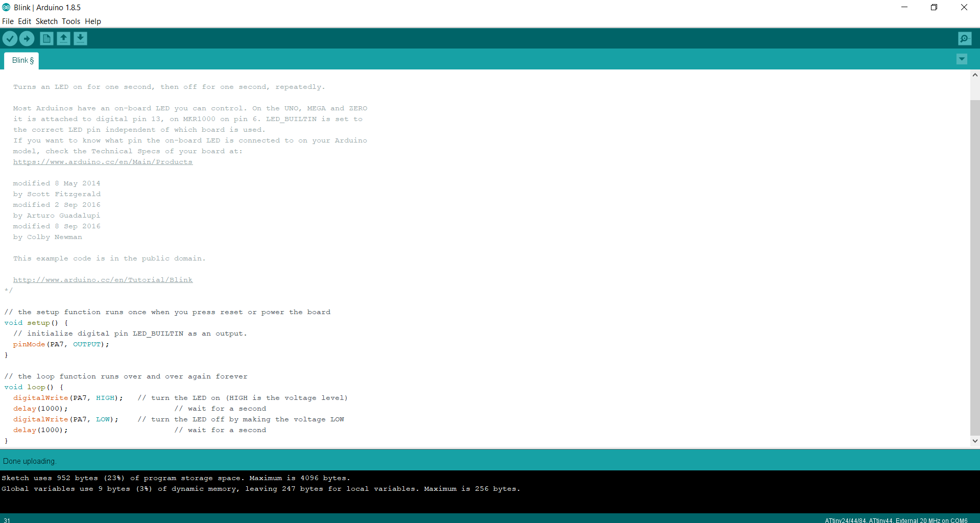Click the 'Turns an LED on for one second' comment

[169, 87]
